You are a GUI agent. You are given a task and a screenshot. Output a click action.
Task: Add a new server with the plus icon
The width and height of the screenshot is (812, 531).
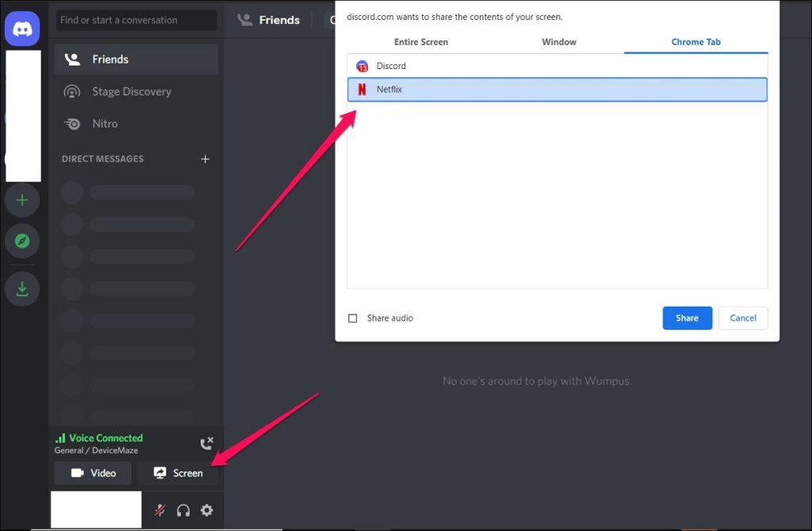click(22, 200)
